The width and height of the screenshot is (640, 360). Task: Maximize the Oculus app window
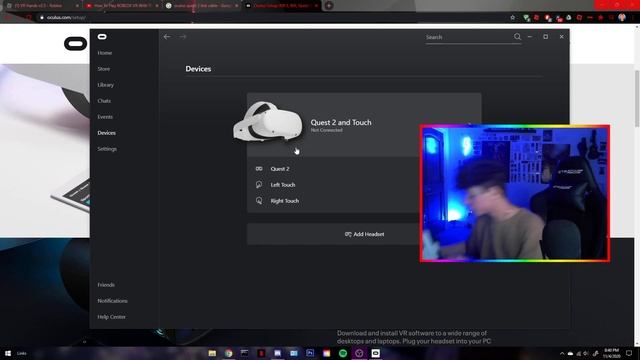[546, 37]
